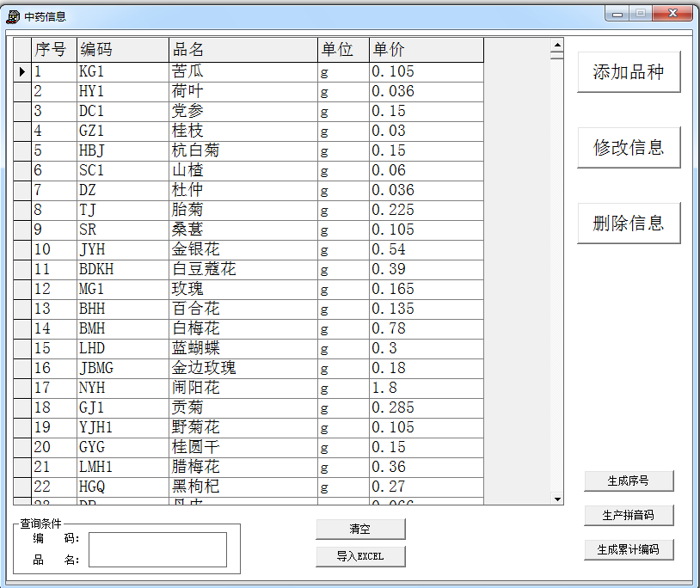Select the row selector for 金银花 row
700x588 pixels.
22,249
